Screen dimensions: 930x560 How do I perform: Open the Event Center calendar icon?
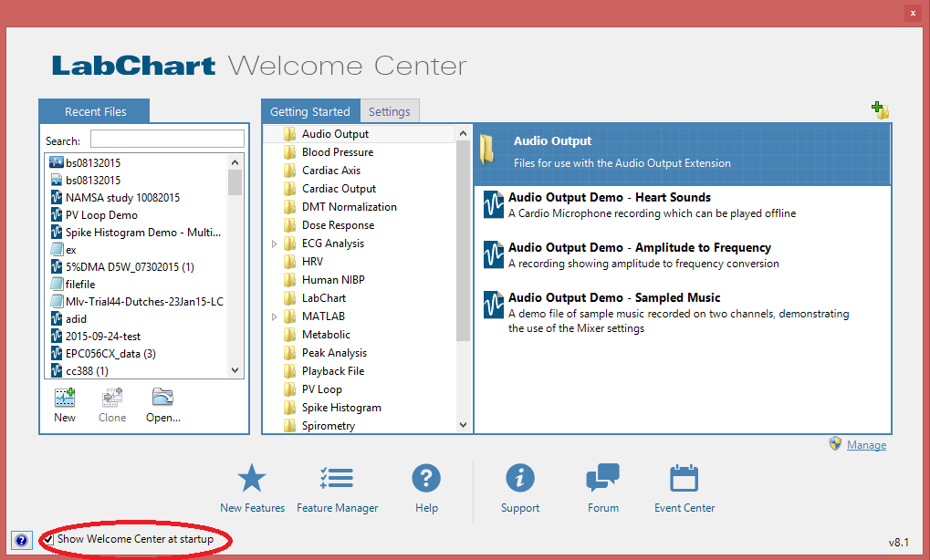(684, 478)
